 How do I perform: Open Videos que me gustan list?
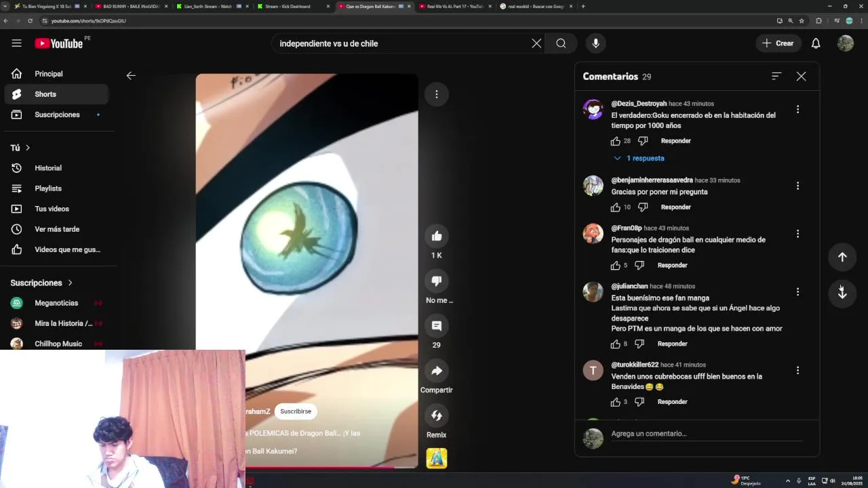pos(56,249)
